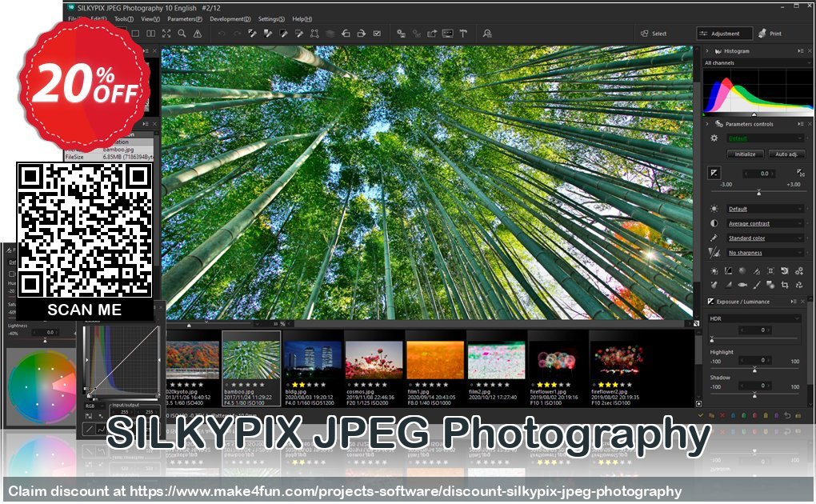Click the rotation spiral icon in sub-controls

pos(785,270)
